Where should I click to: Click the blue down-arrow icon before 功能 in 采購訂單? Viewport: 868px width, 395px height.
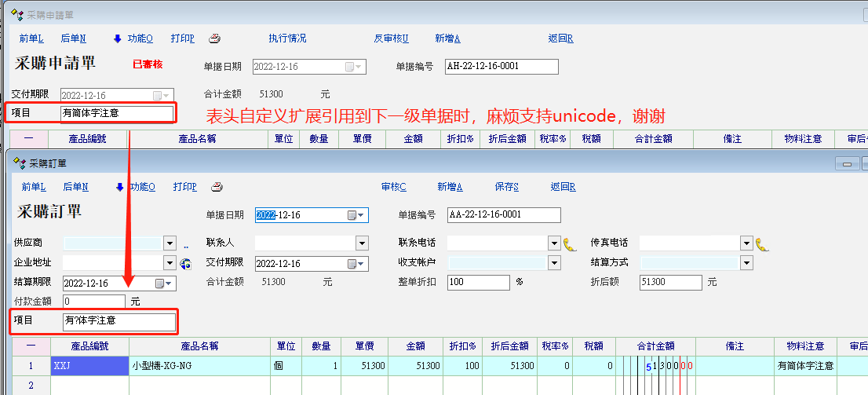119,187
